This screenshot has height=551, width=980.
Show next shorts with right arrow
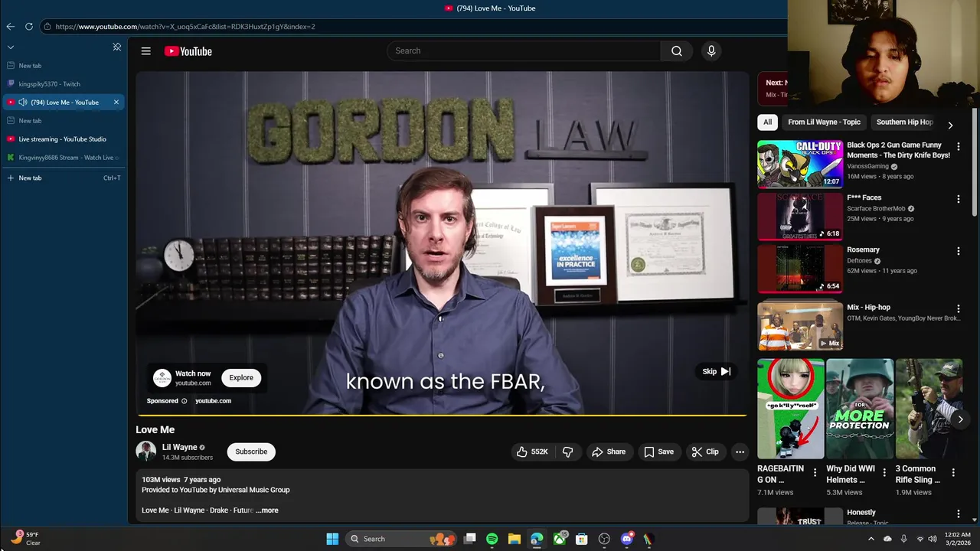tap(960, 419)
